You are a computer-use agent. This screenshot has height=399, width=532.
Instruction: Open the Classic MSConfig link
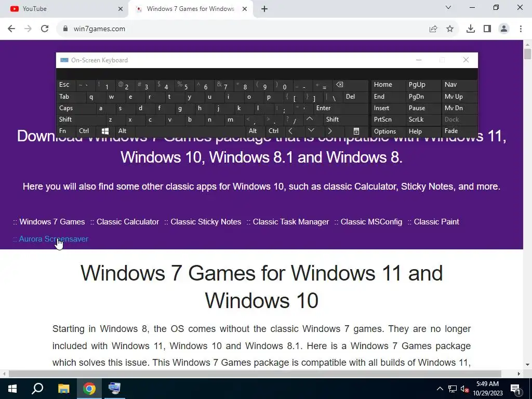click(x=371, y=222)
